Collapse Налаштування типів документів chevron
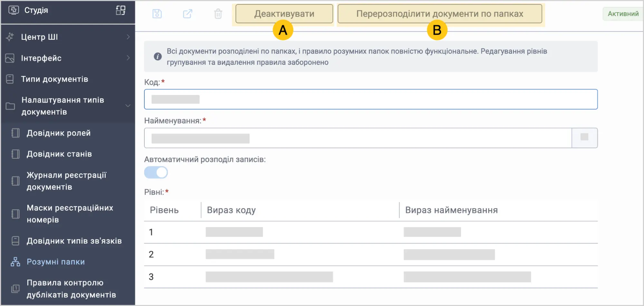The width and height of the screenshot is (644, 306). [128, 106]
